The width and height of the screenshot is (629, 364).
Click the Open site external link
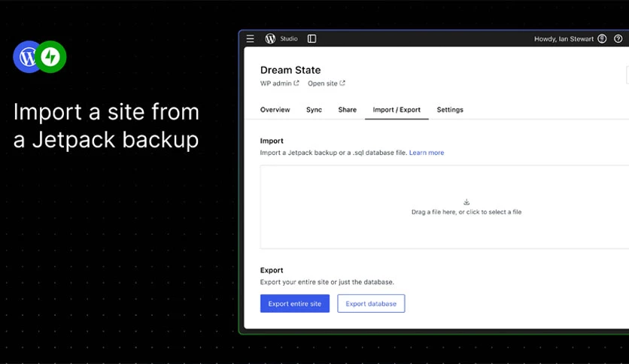[x=326, y=83]
